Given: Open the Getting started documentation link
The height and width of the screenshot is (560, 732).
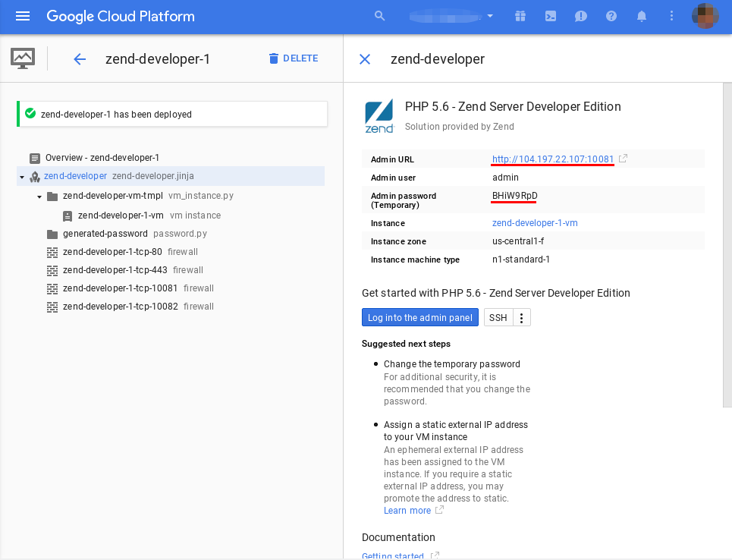Looking at the screenshot, I should [x=393, y=555].
